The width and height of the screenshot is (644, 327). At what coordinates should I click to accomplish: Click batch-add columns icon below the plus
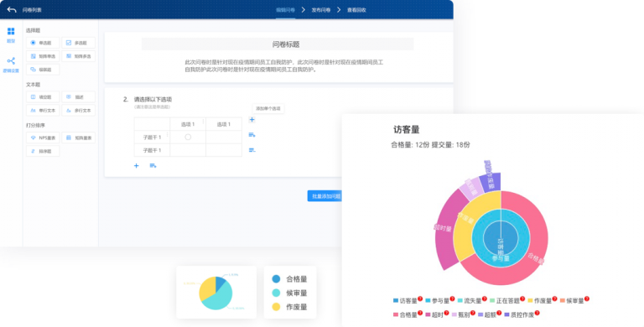tap(252, 135)
